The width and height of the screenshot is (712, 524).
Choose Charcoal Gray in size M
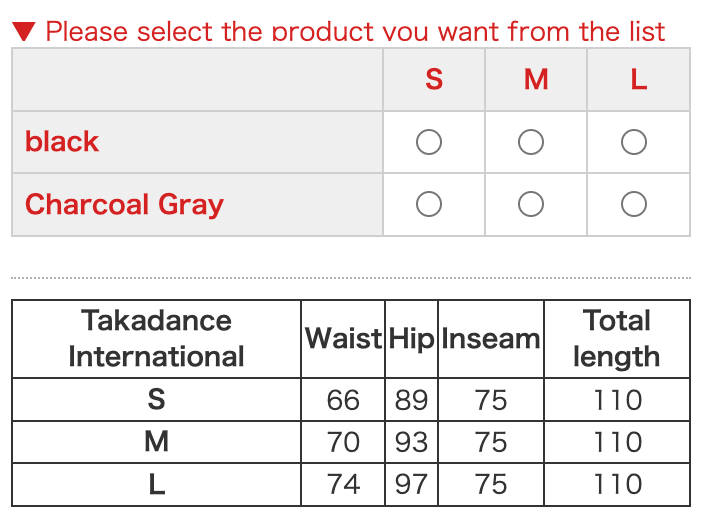point(531,205)
